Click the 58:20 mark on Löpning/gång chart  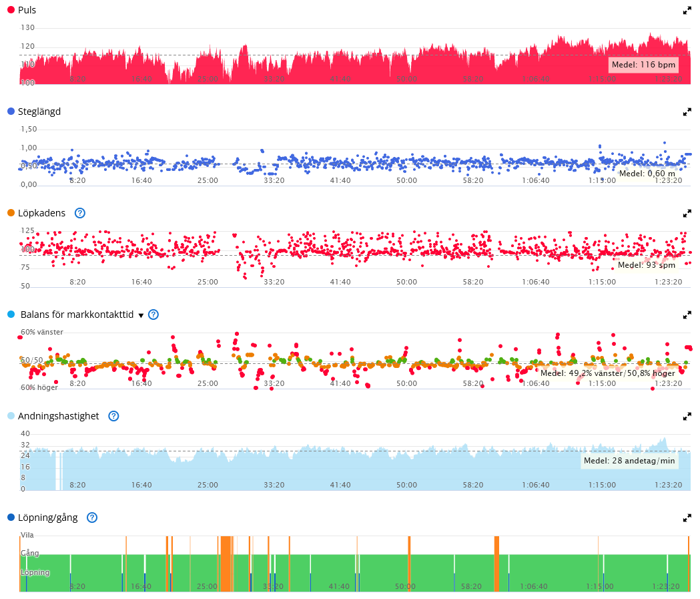point(471,586)
